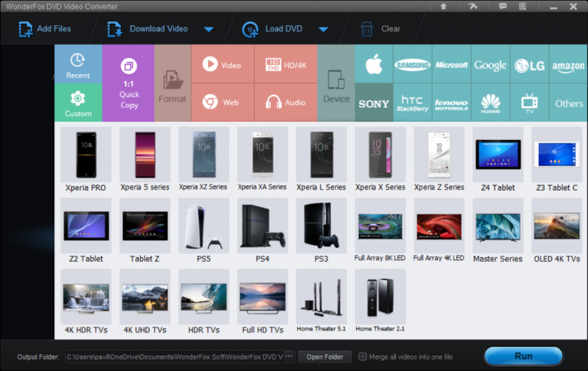The height and width of the screenshot is (371, 588).
Task: Choose the PS4 console profile
Action: [263, 231]
